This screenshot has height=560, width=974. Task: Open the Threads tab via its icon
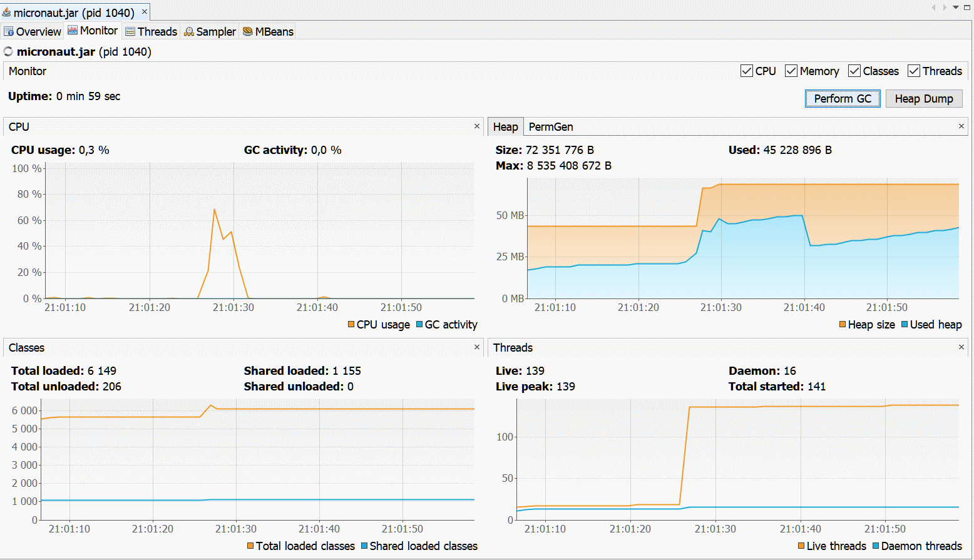coord(130,31)
